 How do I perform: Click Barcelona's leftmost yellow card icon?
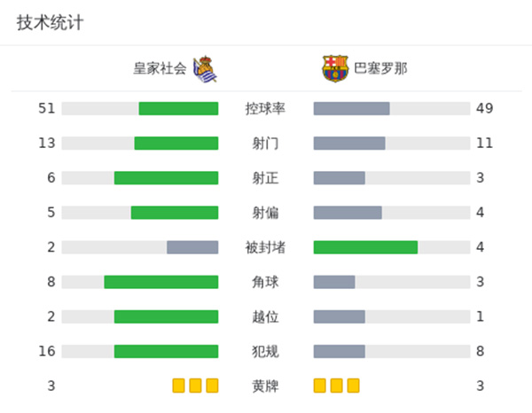pyautogui.click(x=320, y=386)
